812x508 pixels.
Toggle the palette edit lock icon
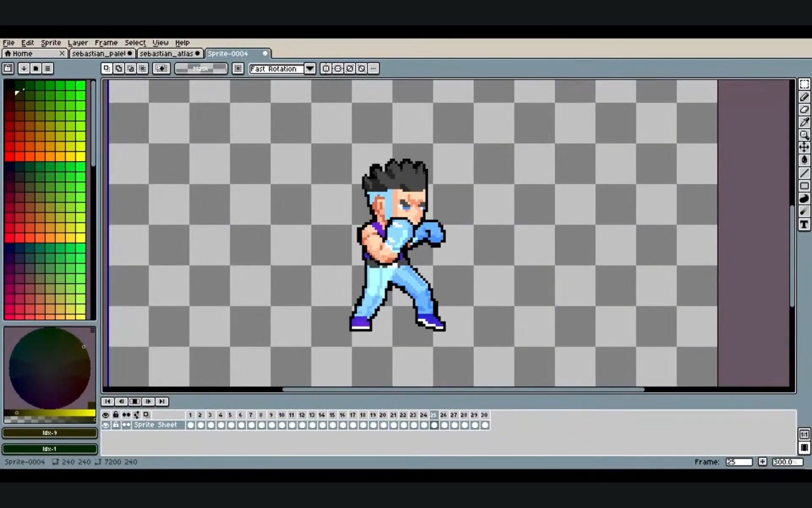(8, 69)
